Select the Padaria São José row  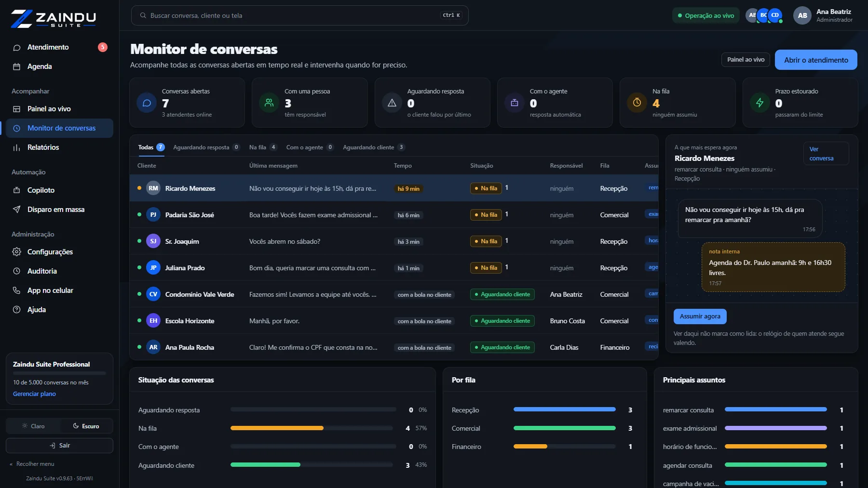pos(394,215)
